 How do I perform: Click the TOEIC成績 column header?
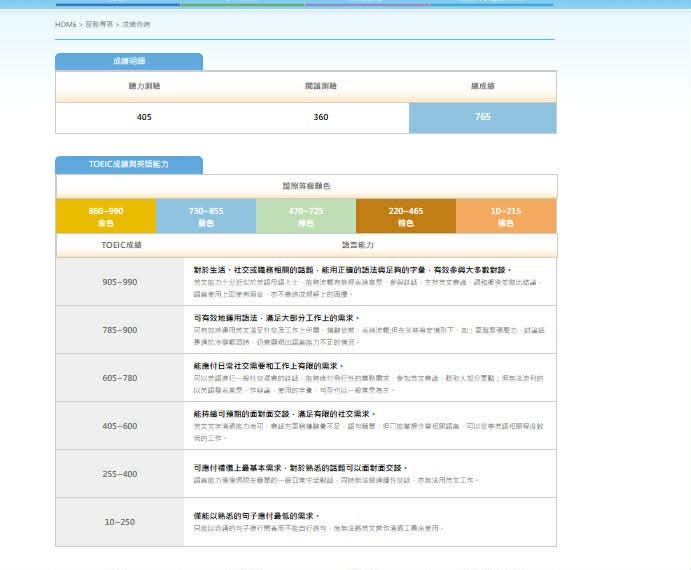pyautogui.click(x=121, y=245)
